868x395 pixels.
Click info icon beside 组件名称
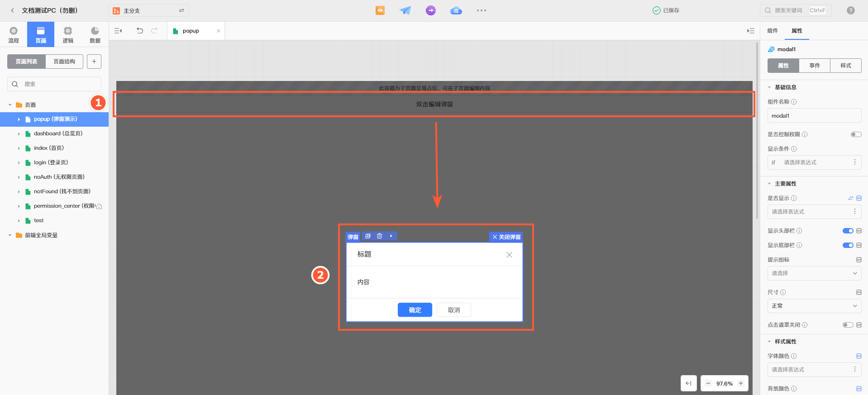[794, 102]
